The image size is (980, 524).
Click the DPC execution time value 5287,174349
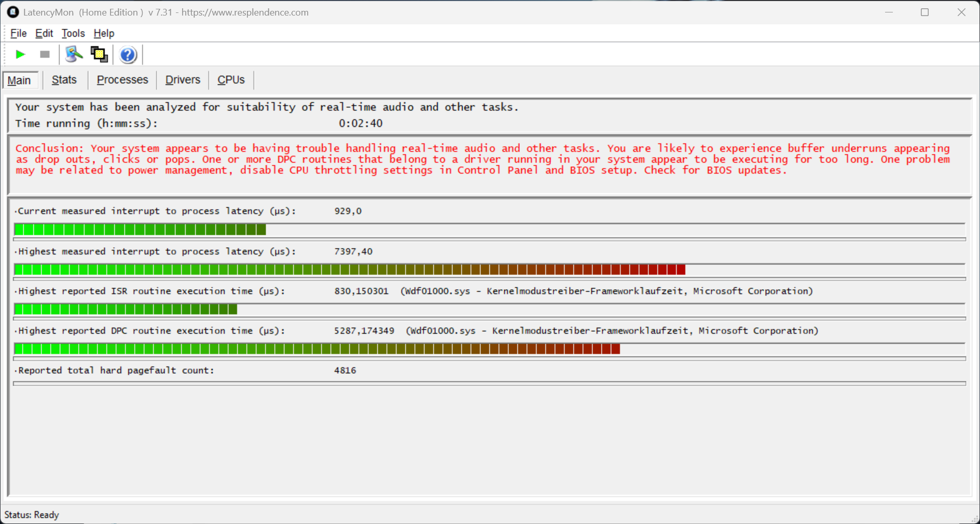click(364, 331)
